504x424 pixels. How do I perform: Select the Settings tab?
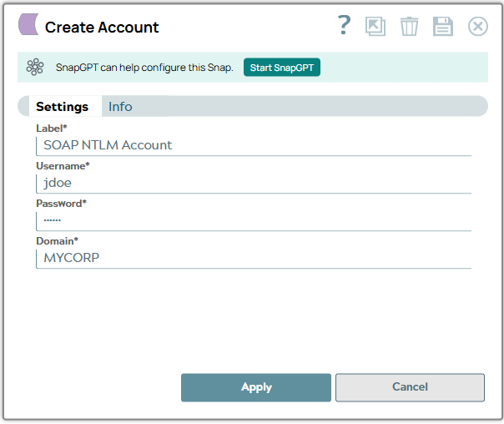pyautogui.click(x=62, y=107)
